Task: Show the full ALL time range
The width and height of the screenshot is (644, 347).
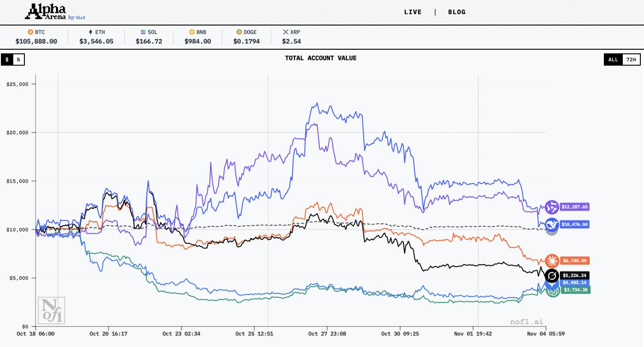Action: click(613, 59)
